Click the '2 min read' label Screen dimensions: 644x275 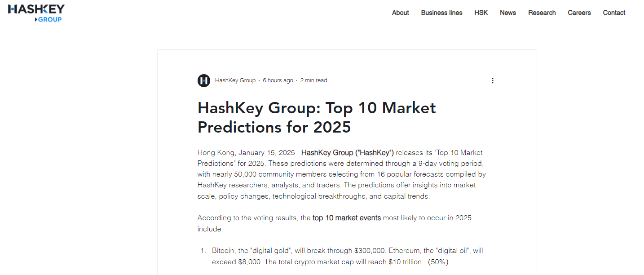pos(313,80)
